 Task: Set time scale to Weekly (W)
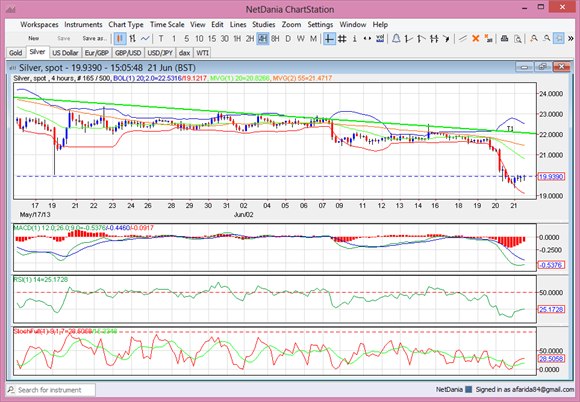[301, 38]
